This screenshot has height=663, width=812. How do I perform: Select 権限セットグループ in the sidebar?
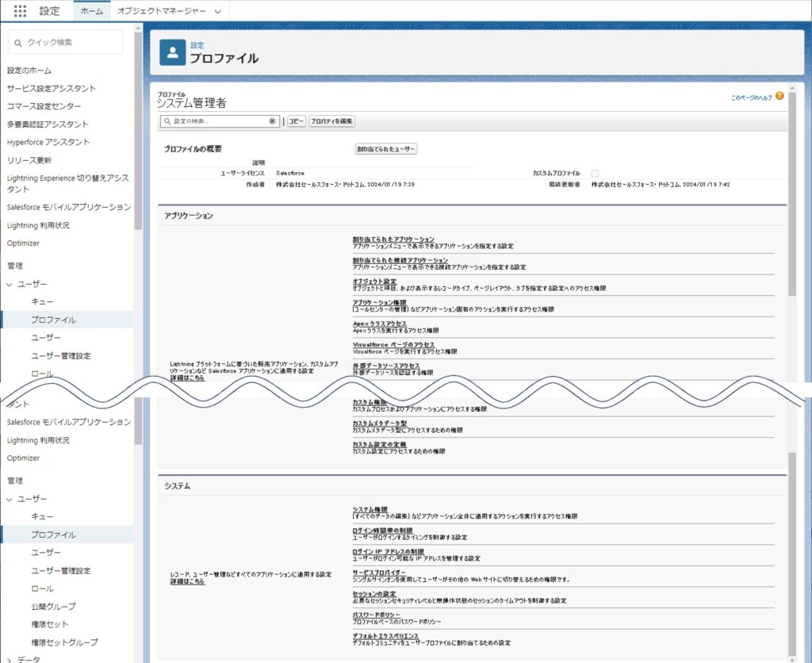coord(64,642)
